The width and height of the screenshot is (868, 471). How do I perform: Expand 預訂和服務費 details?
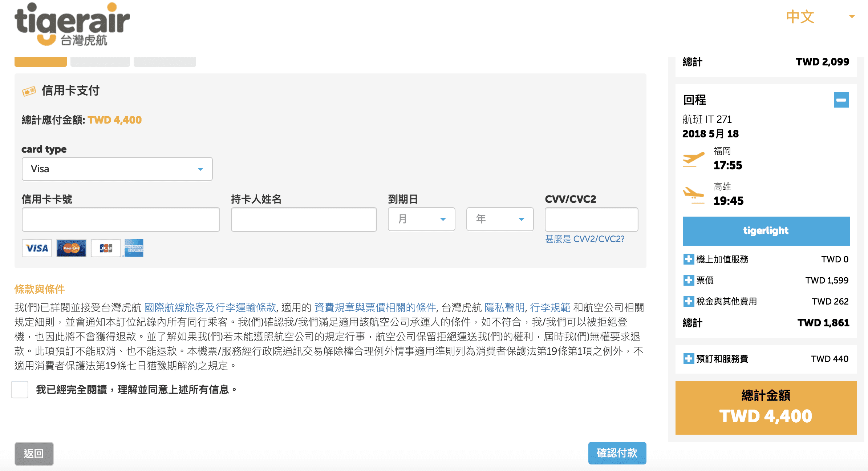pyautogui.click(x=688, y=359)
